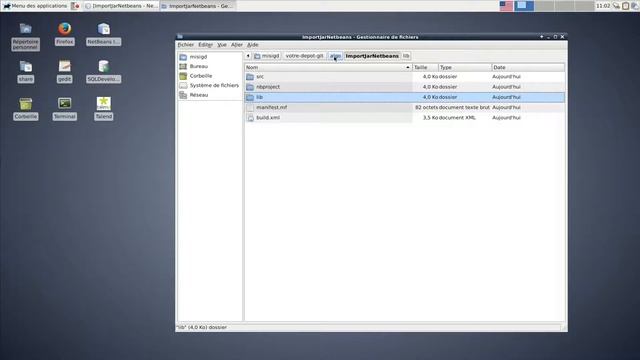The width and height of the screenshot is (640, 360).
Task: Click the network status tray icon
Action: pos(616,6)
